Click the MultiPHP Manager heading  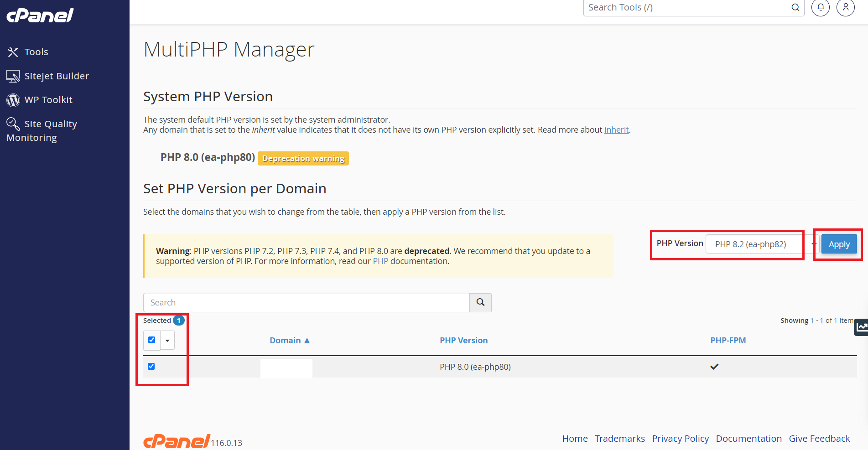[229, 50]
